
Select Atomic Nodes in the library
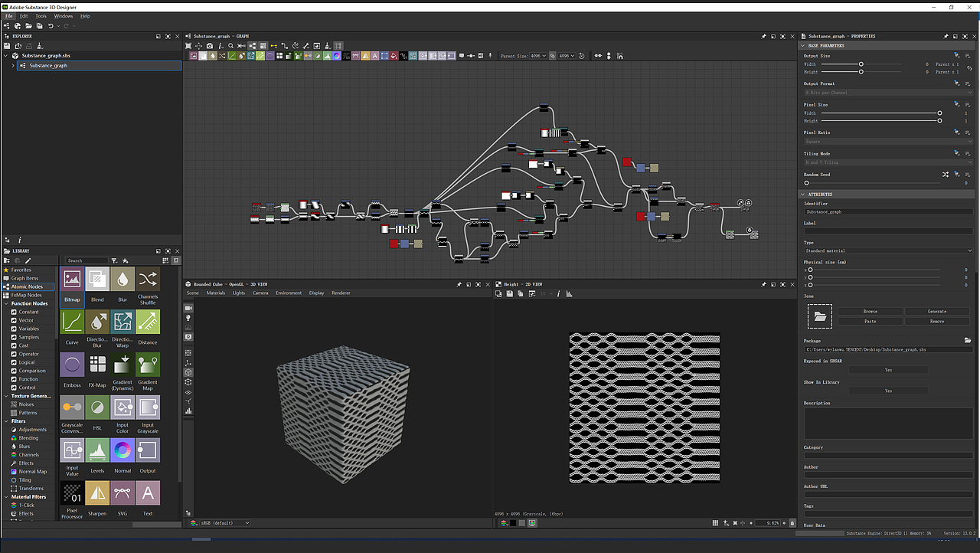(x=27, y=286)
